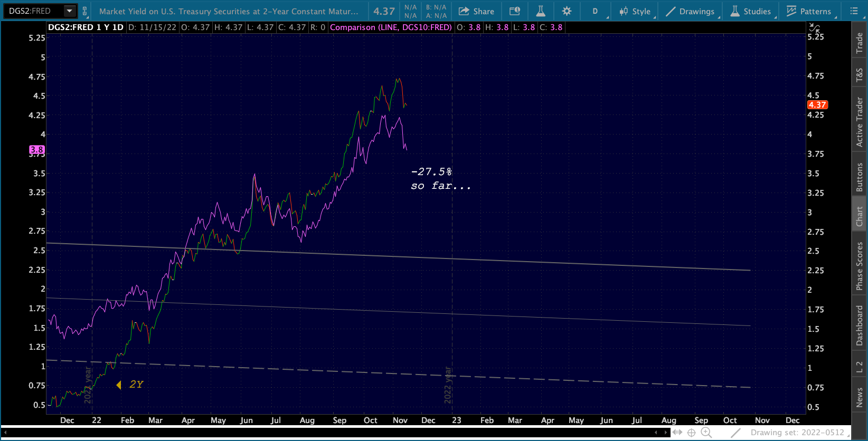Click the expand time axis arrows icon
The image size is (868, 441).
coord(677,433)
